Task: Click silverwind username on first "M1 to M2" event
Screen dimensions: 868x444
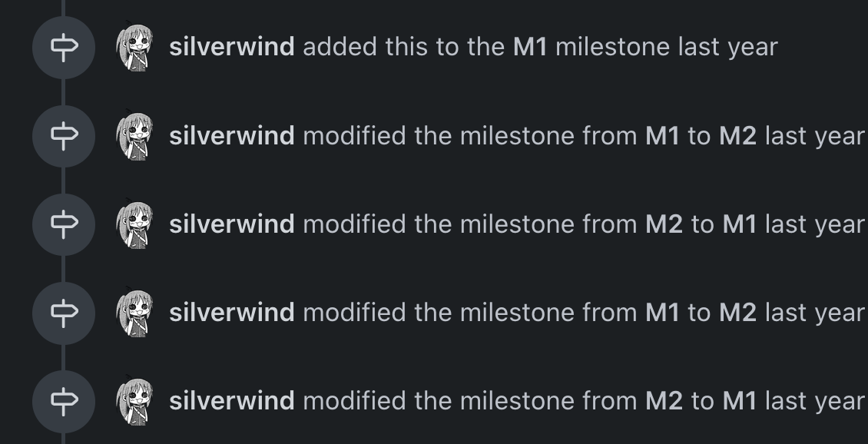Action: [231, 136]
